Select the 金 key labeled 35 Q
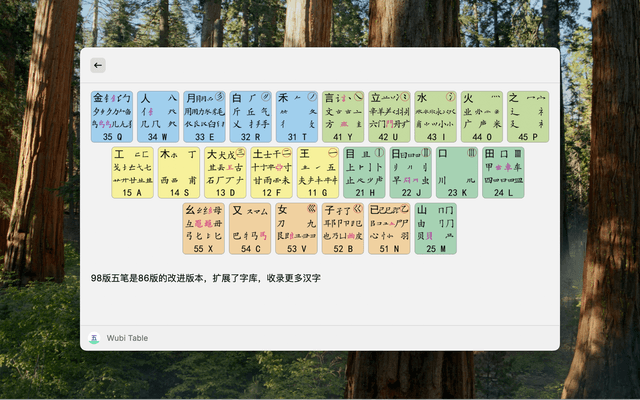 pos(111,116)
